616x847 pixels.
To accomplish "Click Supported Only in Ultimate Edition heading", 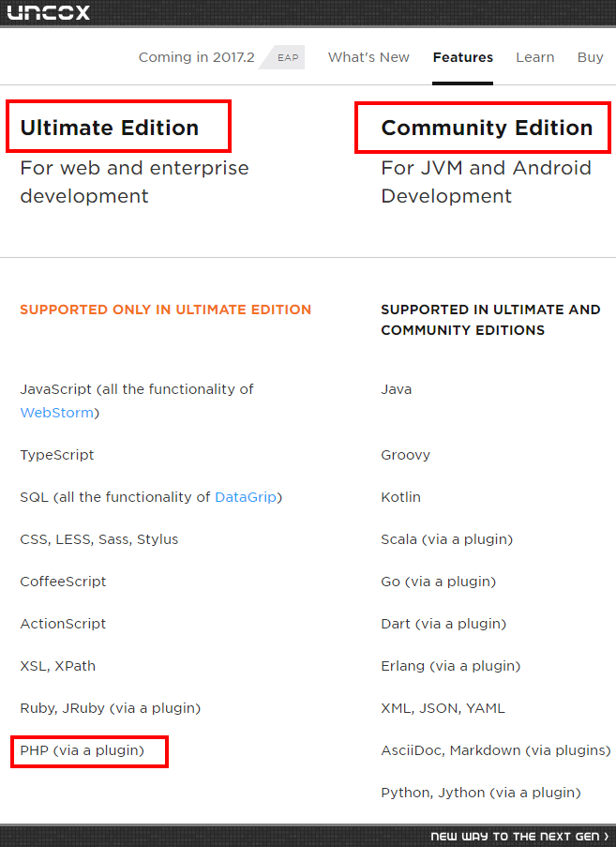I will click(x=166, y=310).
